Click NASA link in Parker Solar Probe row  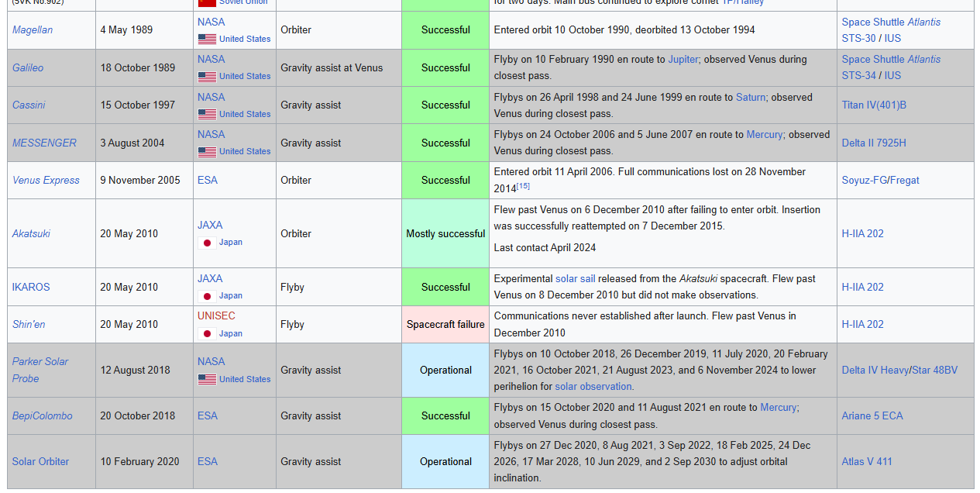pyautogui.click(x=211, y=361)
